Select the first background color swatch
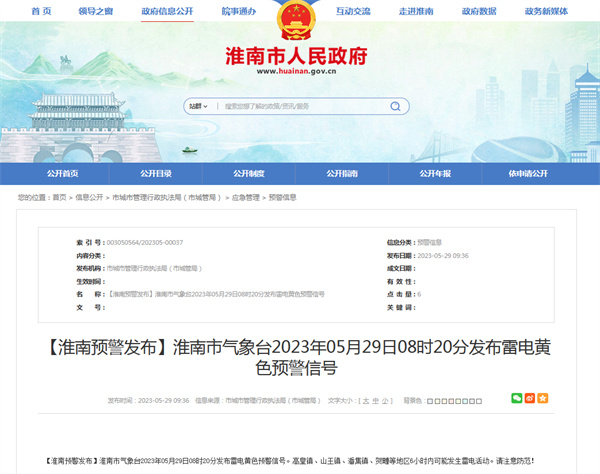The height and width of the screenshot is (474, 600). pos(430,400)
